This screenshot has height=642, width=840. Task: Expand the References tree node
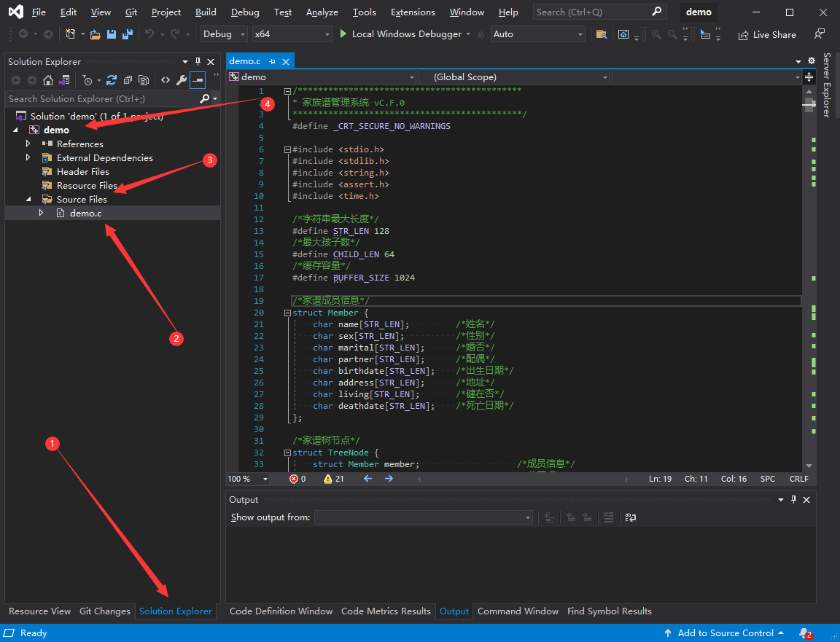tap(28, 144)
